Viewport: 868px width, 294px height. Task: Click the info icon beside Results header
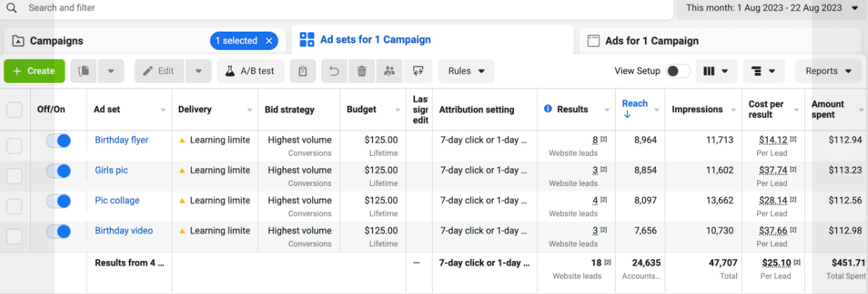pos(548,109)
